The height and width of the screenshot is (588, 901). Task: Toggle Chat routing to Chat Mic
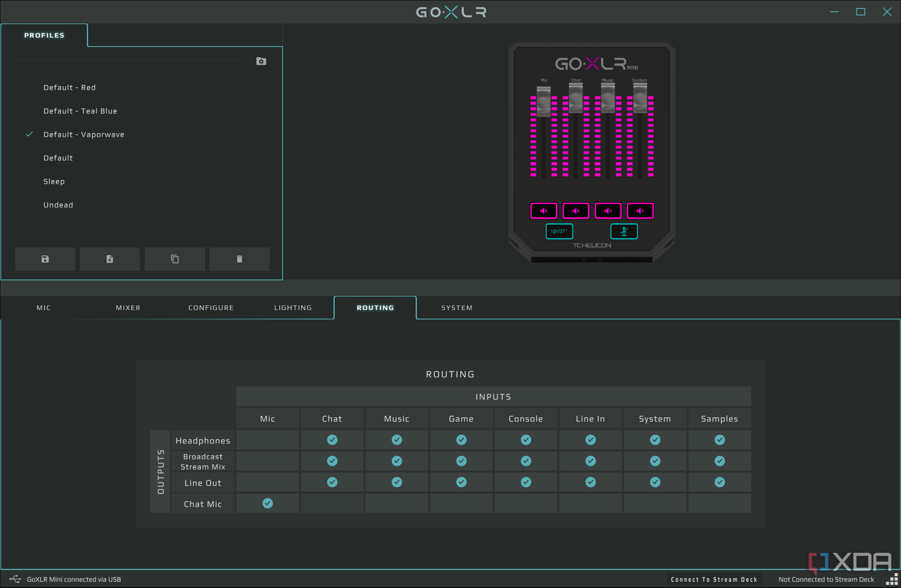(332, 503)
